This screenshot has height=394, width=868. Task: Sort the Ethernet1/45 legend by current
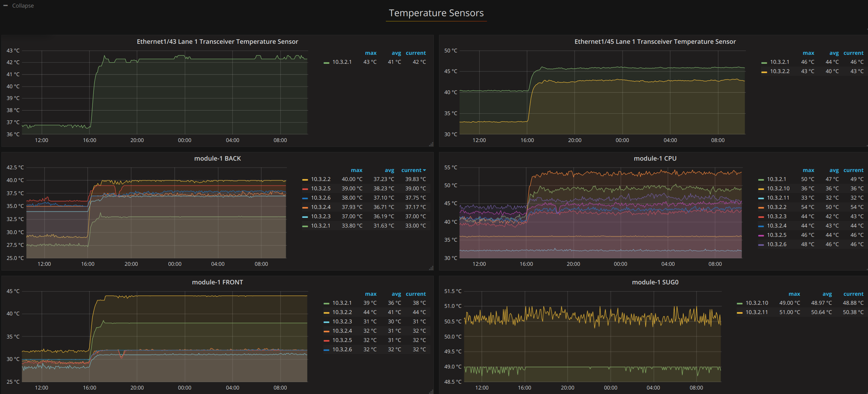point(854,53)
